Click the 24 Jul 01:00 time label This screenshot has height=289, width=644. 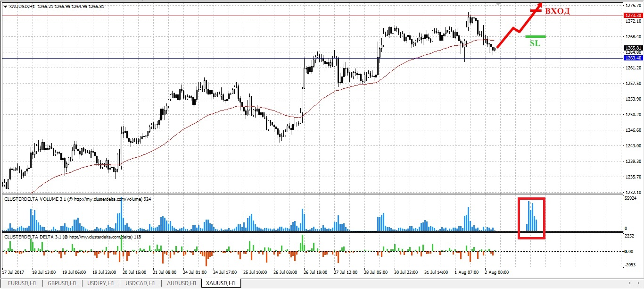(196, 272)
